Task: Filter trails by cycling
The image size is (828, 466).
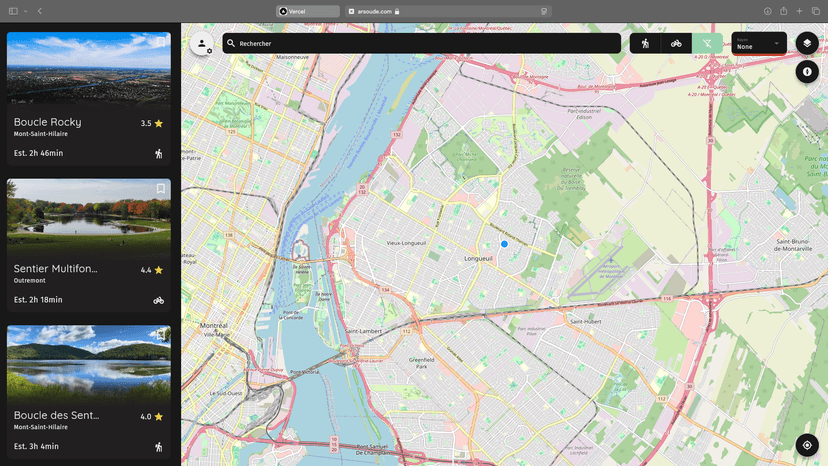Action: pyautogui.click(x=676, y=43)
